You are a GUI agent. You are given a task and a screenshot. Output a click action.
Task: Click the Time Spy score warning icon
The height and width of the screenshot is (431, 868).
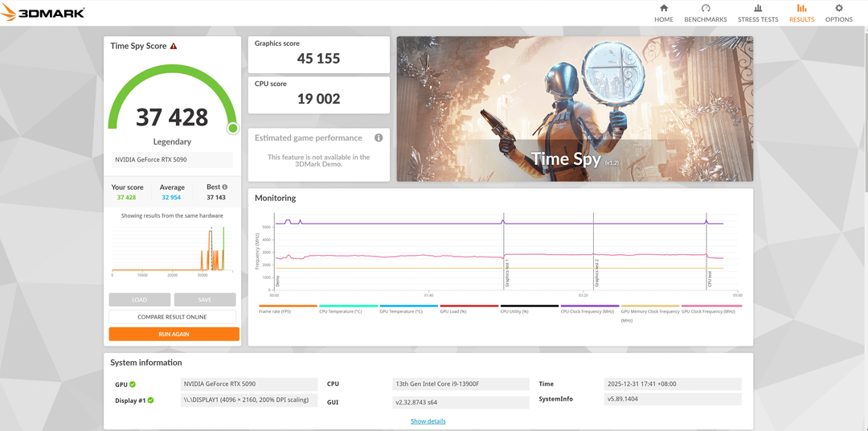(x=174, y=47)
